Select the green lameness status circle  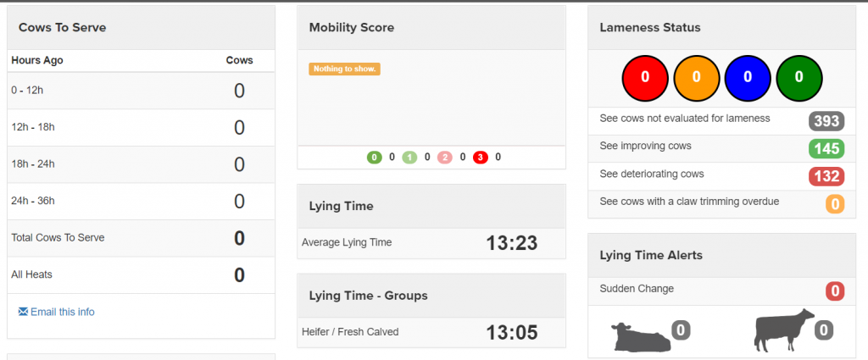coord(798,77)
